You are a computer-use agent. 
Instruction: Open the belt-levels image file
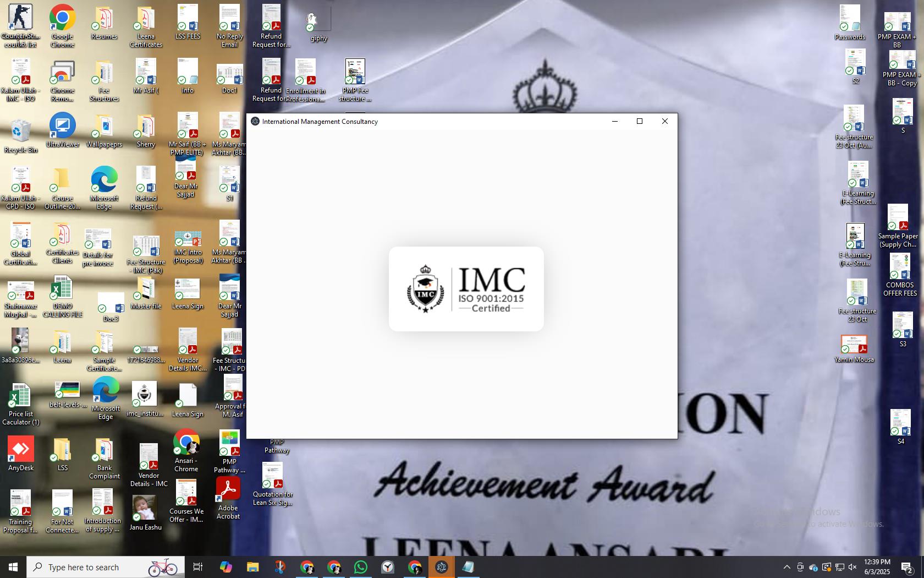coord(68,394)
